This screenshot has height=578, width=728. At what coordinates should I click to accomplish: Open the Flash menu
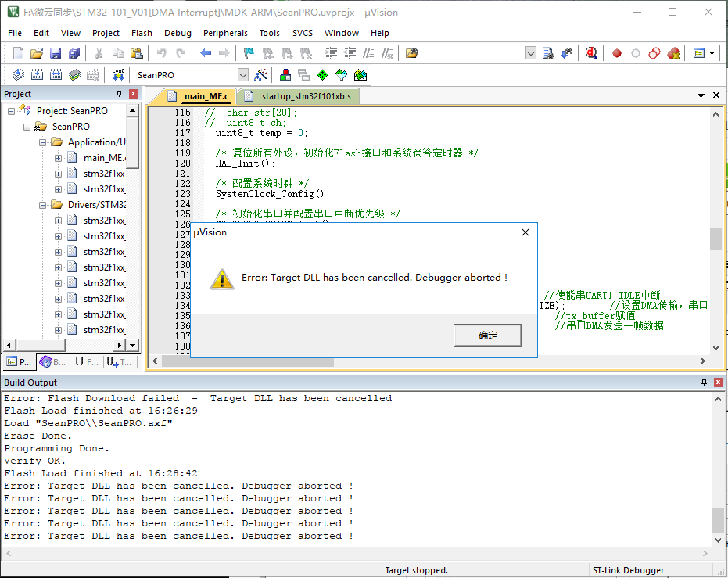point(142,33)
